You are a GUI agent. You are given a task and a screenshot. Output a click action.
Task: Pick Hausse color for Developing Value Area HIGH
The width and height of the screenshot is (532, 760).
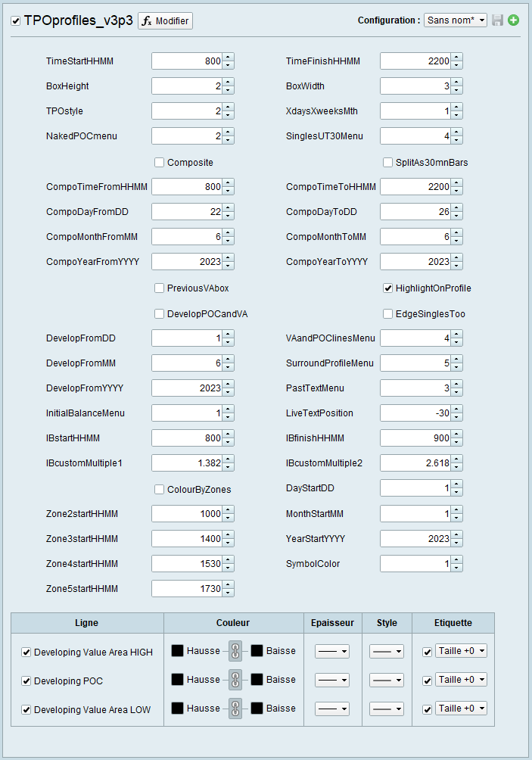click(x=177, y=650)
